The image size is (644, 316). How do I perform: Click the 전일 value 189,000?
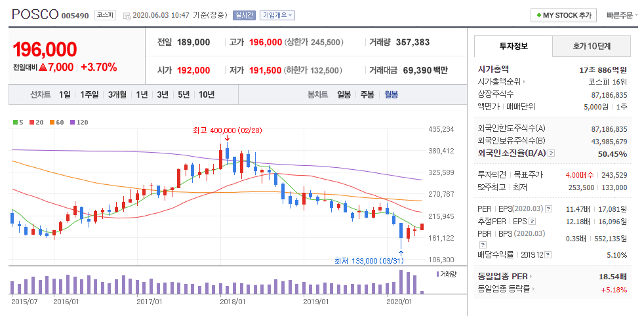coord(193,42)
